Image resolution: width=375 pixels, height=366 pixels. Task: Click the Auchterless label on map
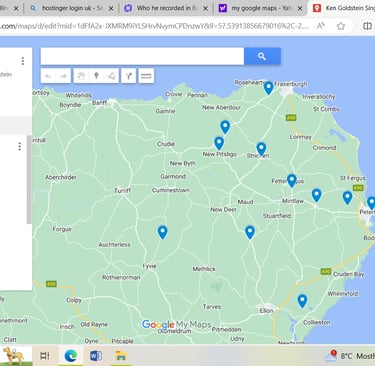click(114, 245)
